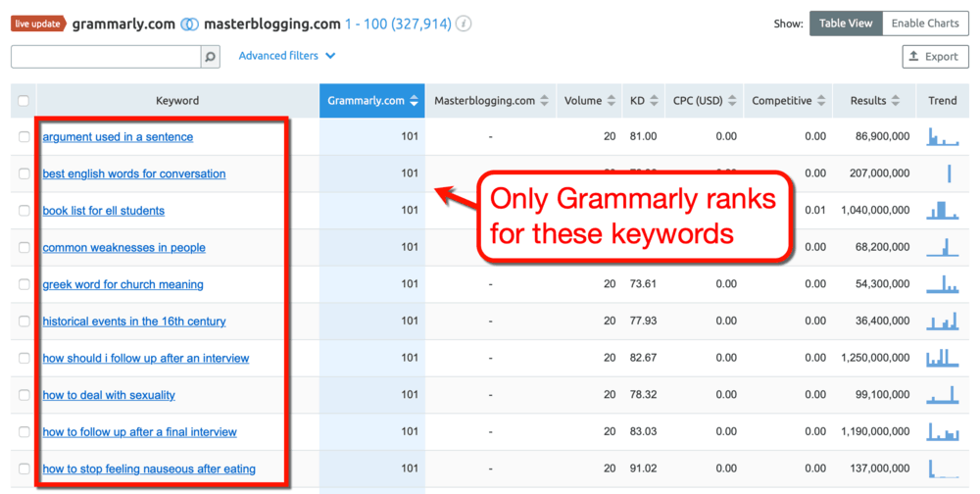Toggle the select-all checkbox in header
This screenshot has width=980, height=494.
tap(24, 101)
